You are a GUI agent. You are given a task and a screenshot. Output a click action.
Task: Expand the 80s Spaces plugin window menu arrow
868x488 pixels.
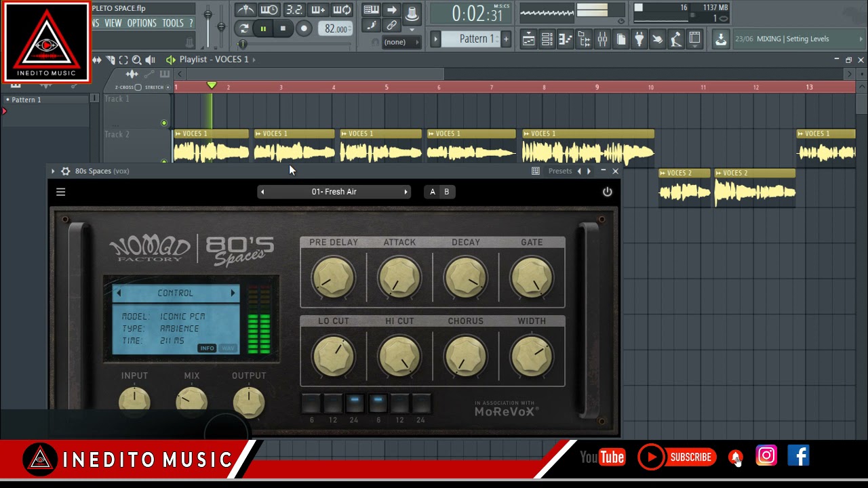(x=53, y=171)
